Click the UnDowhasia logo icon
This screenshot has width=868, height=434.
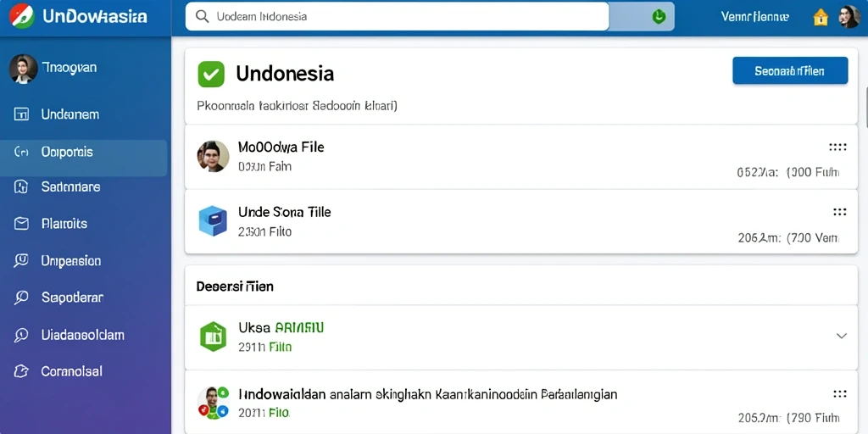click(21, 16)
